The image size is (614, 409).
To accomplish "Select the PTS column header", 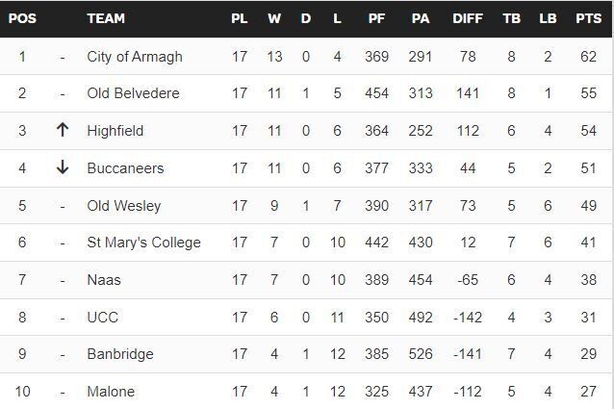I will pyautogui.click(x=588, y=18).
